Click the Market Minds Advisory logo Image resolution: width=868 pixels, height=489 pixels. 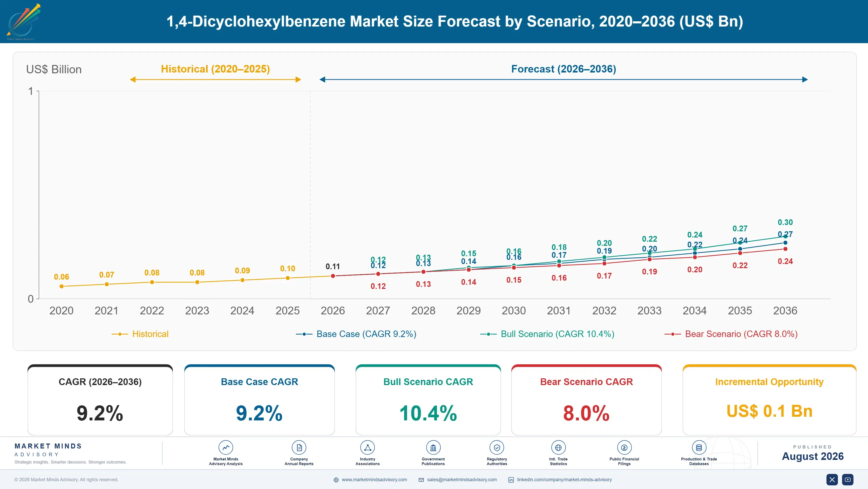click(x=24, y=22)
